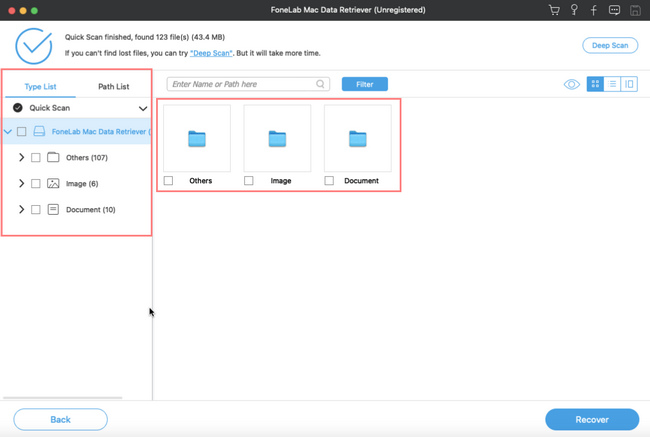This screenshot has width=650, height=437.
Task: Switch to thumbnail grid view
Action: [595, 84]
